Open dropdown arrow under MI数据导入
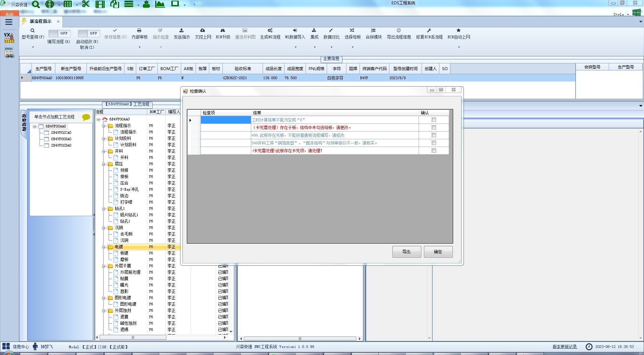 tap(296, 47)
